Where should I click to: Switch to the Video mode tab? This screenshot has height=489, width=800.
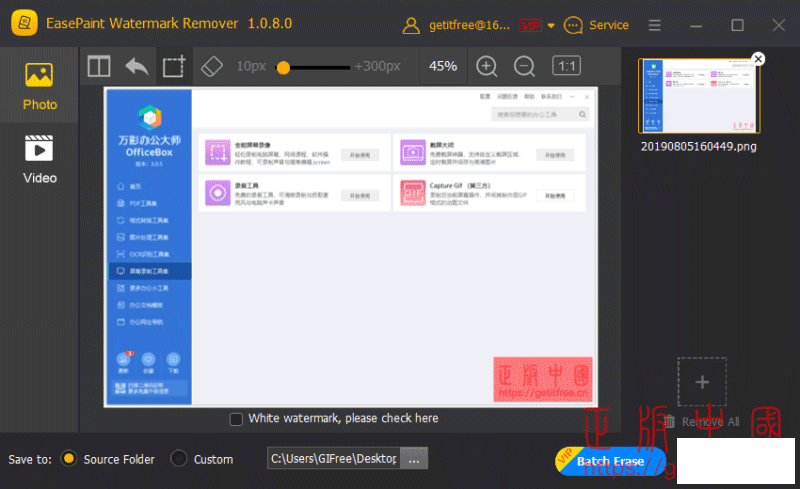point(39,159)
